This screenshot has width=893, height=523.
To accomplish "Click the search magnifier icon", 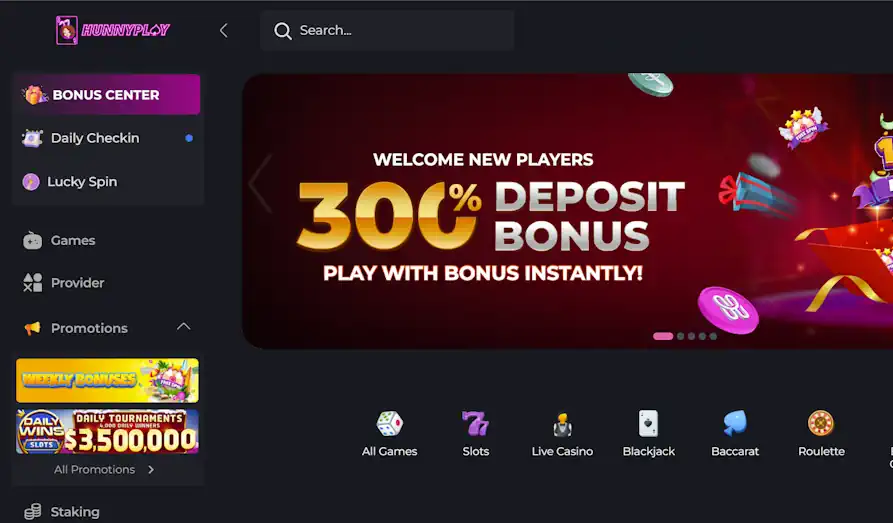I will click(282, 31).
